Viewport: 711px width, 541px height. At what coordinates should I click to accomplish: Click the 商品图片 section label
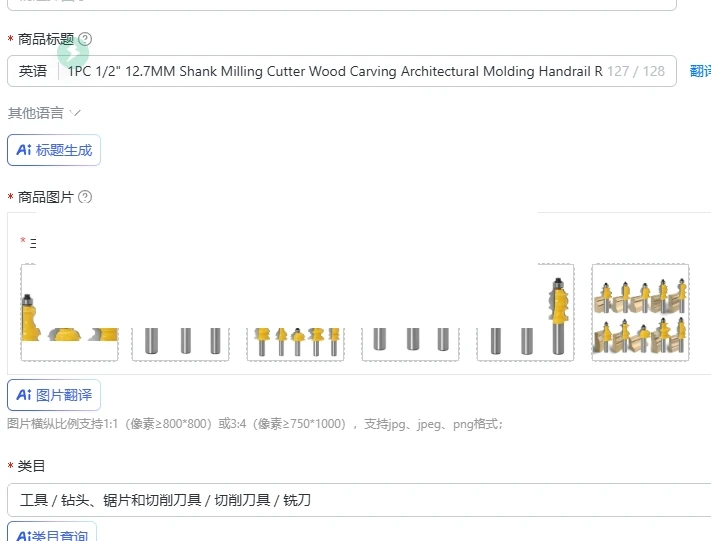pyautogui.click(x=45, y=197)
